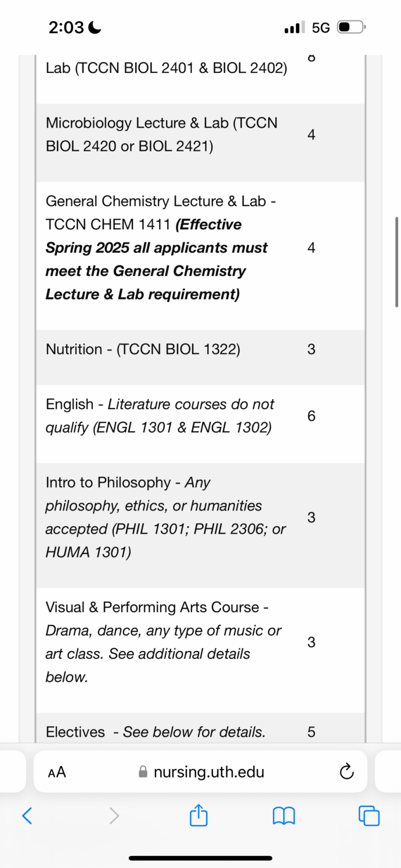Tap the Safari back arrow

pos(28,816)
